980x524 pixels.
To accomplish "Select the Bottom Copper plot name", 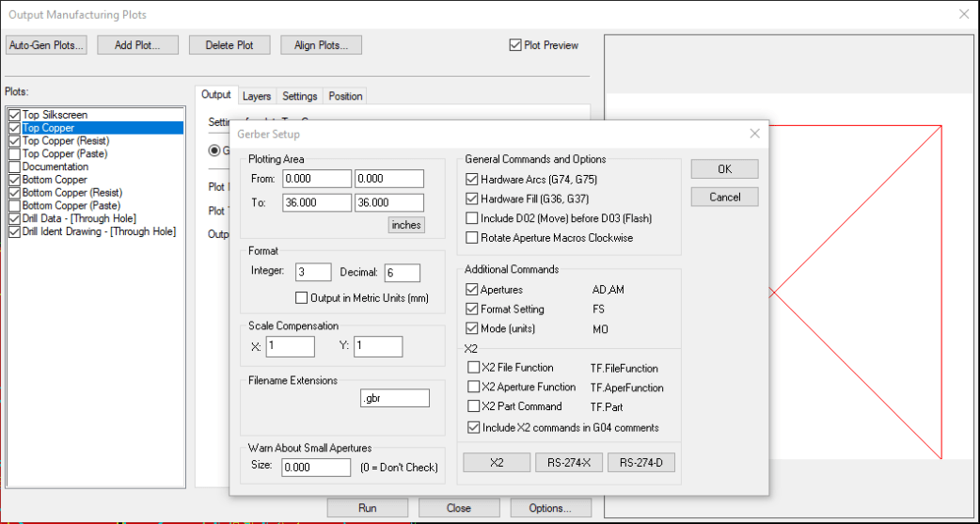I will pos(55,180).
